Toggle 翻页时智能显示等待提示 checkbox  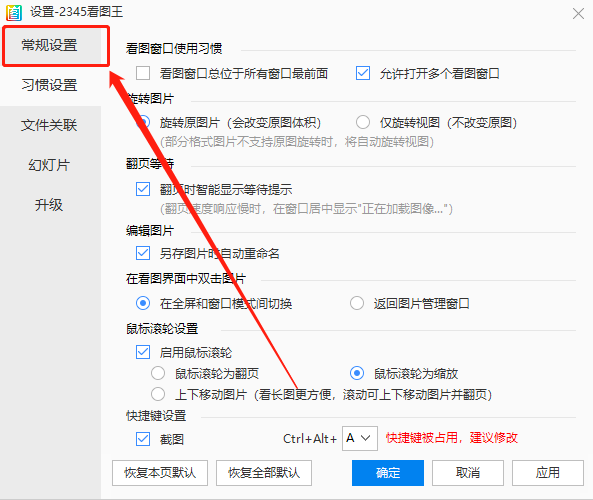[x=143, y=189]
